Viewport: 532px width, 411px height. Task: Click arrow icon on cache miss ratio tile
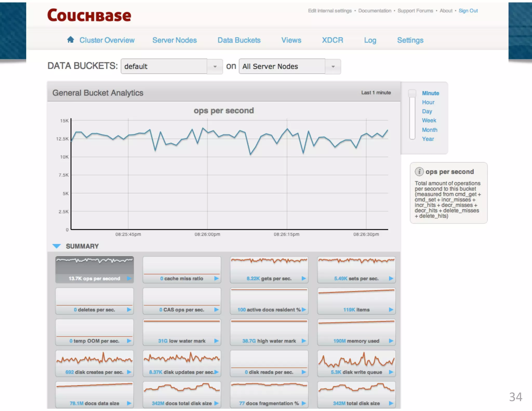coord(216,278)
